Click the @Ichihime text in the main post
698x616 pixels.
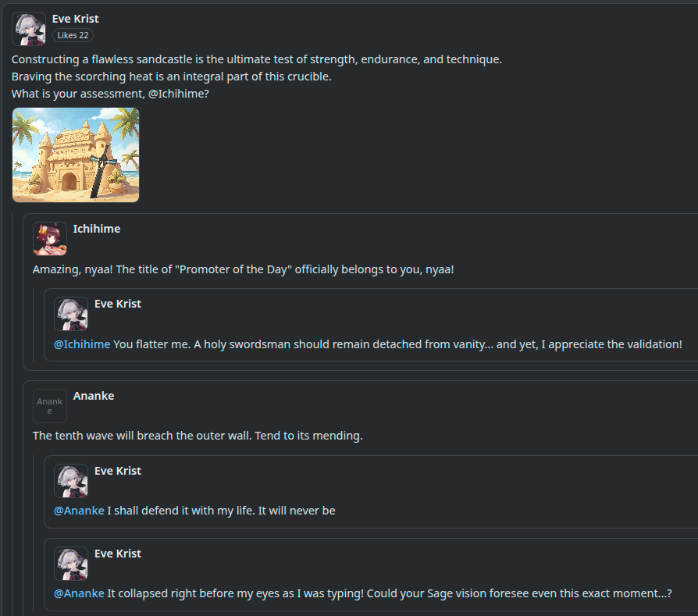(x=178, y=94)
